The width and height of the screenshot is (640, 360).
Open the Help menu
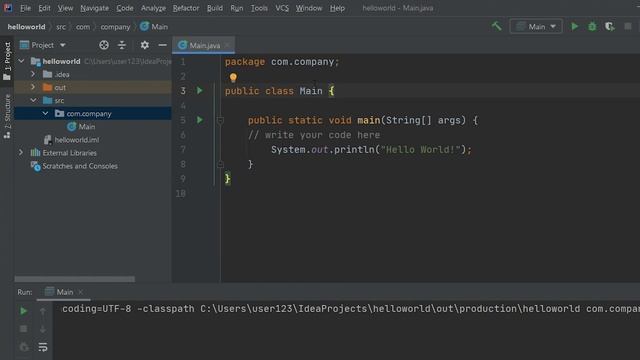pos(337,8)
